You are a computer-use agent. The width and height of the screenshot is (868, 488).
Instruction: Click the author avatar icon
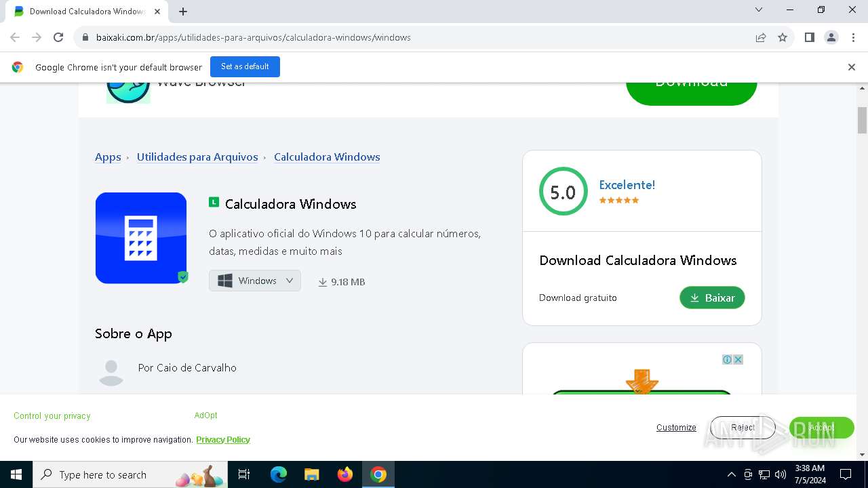(111, 372)
